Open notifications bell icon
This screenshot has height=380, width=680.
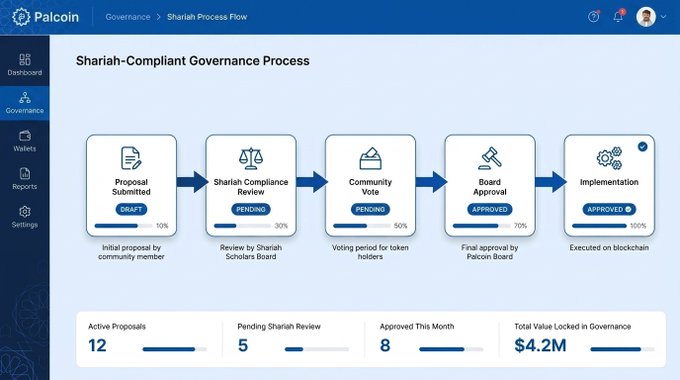(618, 16)
